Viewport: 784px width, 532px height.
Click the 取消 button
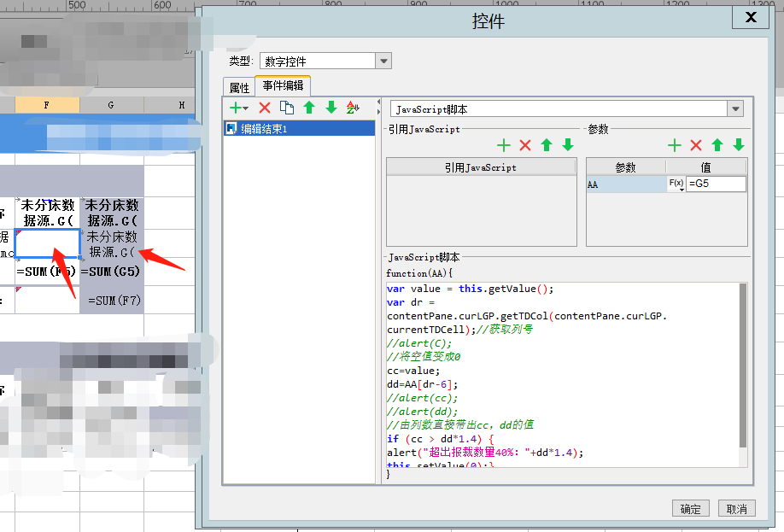pyautogui.click(x=736, y=509)
